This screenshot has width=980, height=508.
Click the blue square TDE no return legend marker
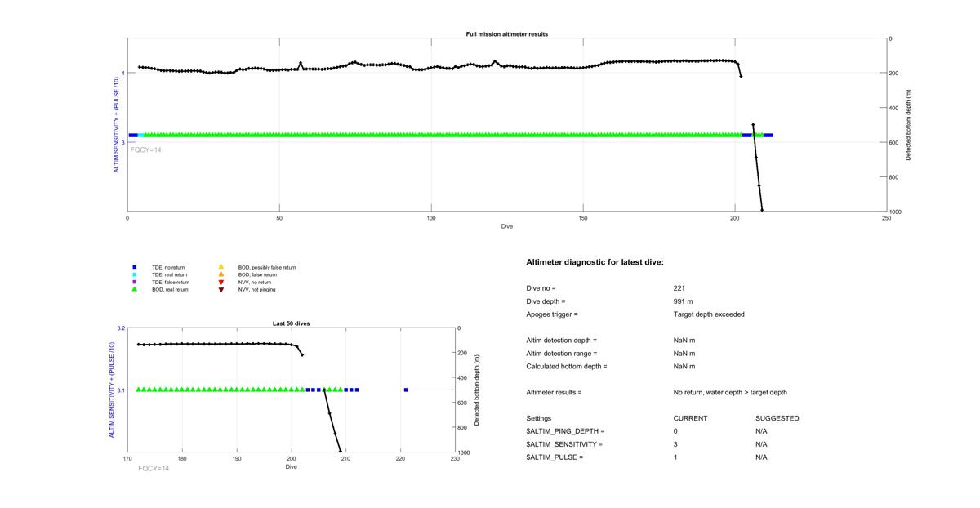(x=134, y=267)
